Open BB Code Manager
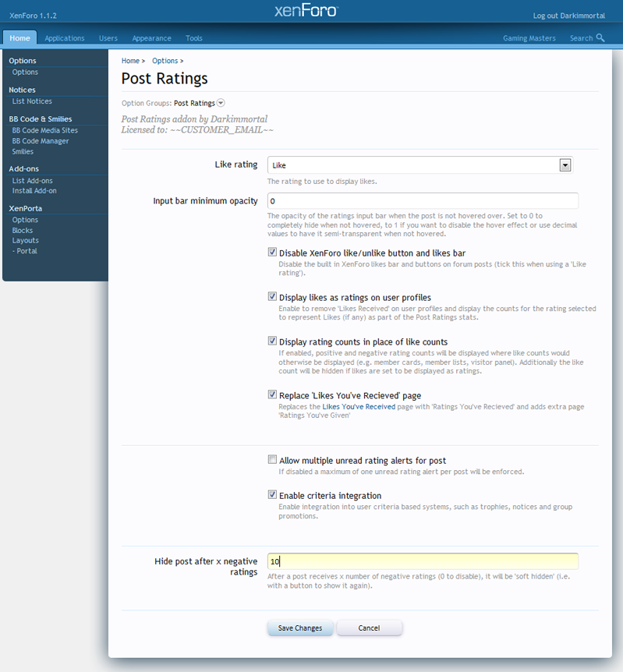 point(41,141)
